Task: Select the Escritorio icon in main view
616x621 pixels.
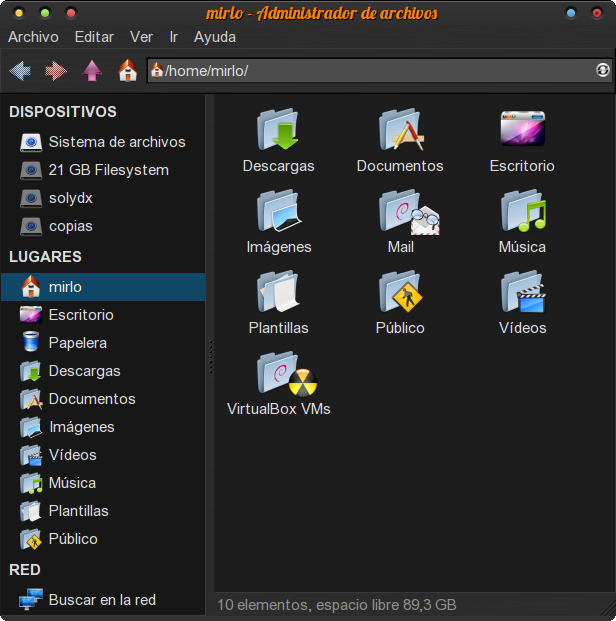Action: click(x=523, y=128)
